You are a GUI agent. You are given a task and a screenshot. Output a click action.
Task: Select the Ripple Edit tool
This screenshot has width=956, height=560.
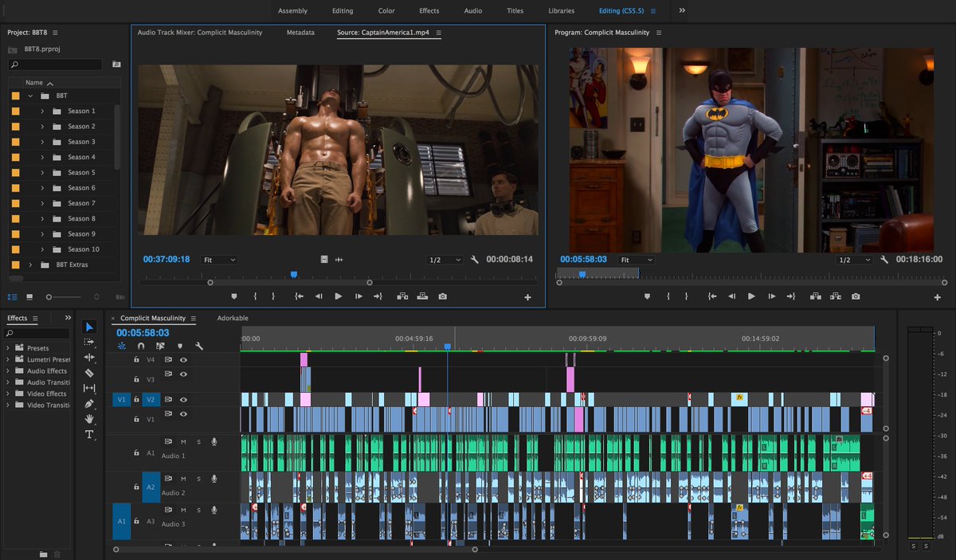pyautogui.click(x=89, y=358)
